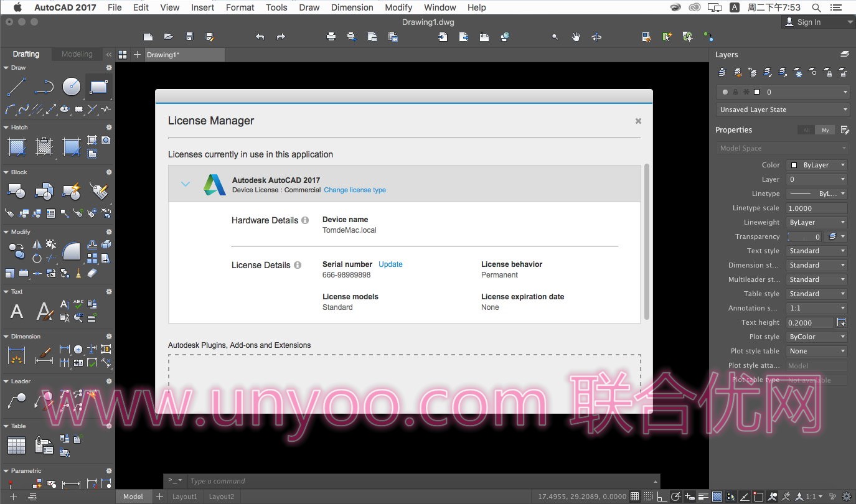Activate the Pan hand tool

(576, 37)
